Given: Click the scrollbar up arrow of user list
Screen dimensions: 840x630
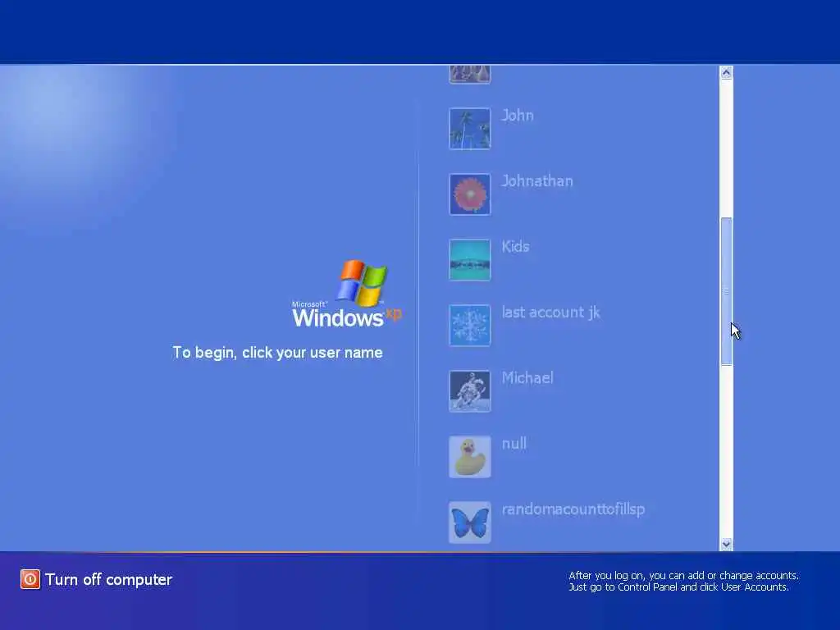Looking at the screenshot, I should pyautogui.click(x=727, y=72).
